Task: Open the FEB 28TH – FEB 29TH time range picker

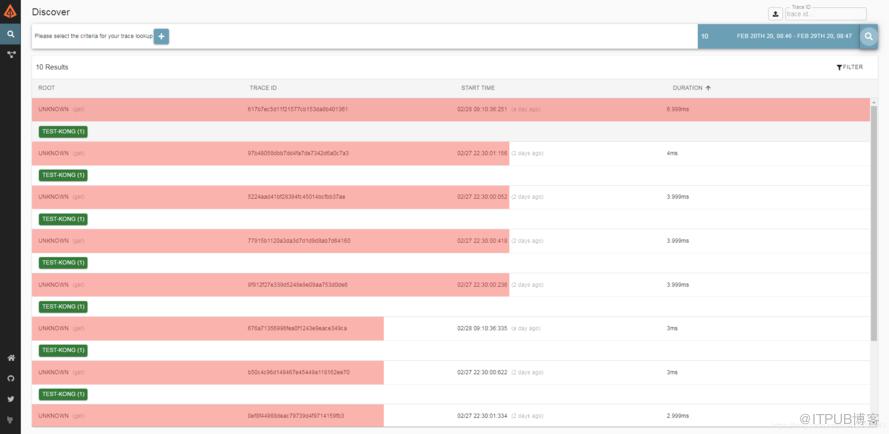Action: click(794, 36)
